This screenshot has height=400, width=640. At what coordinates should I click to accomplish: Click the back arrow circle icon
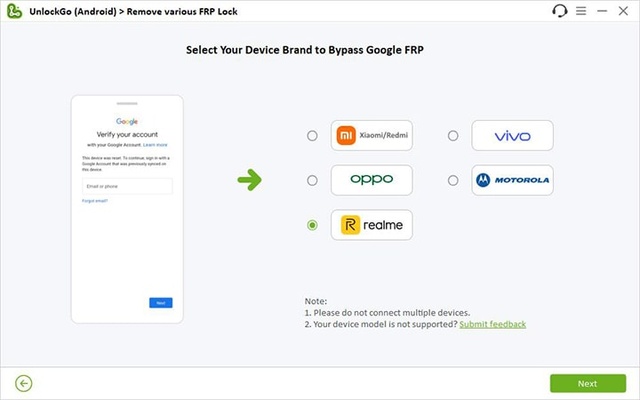(x=24, y=383)
